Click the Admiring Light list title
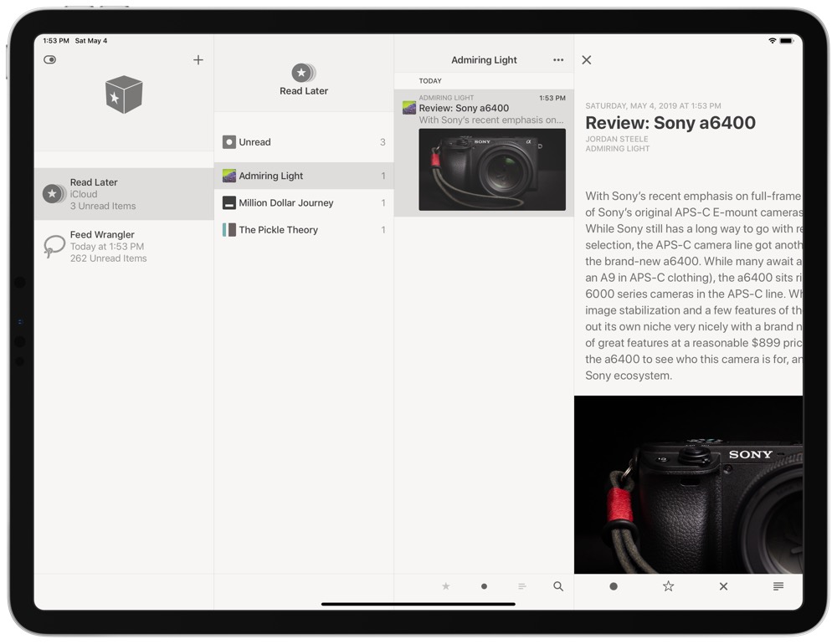The height and width of the screenshot is (644, 837). click(484, 59)
